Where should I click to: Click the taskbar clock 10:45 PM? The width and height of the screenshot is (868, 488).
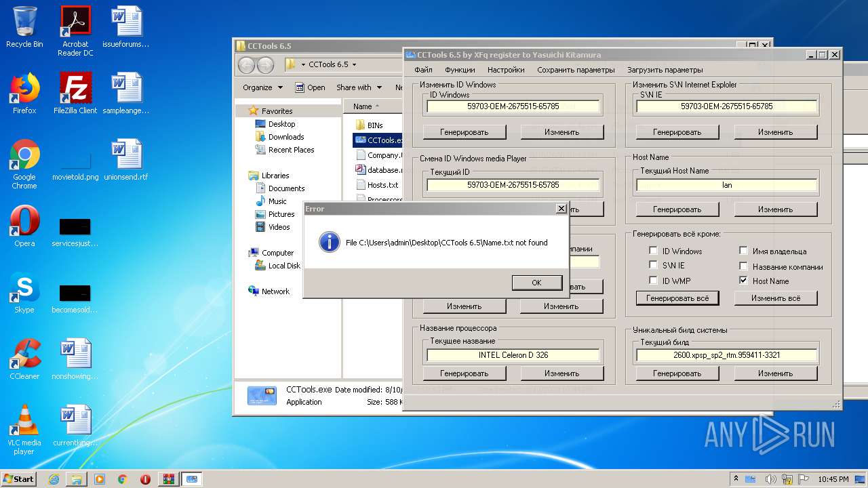click(x=833, y=479)
